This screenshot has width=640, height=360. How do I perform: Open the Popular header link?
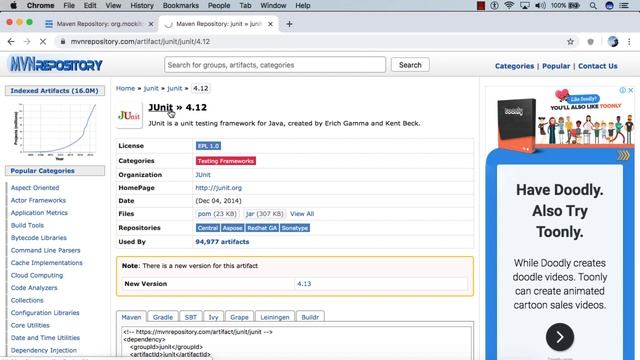click(556, 66)
